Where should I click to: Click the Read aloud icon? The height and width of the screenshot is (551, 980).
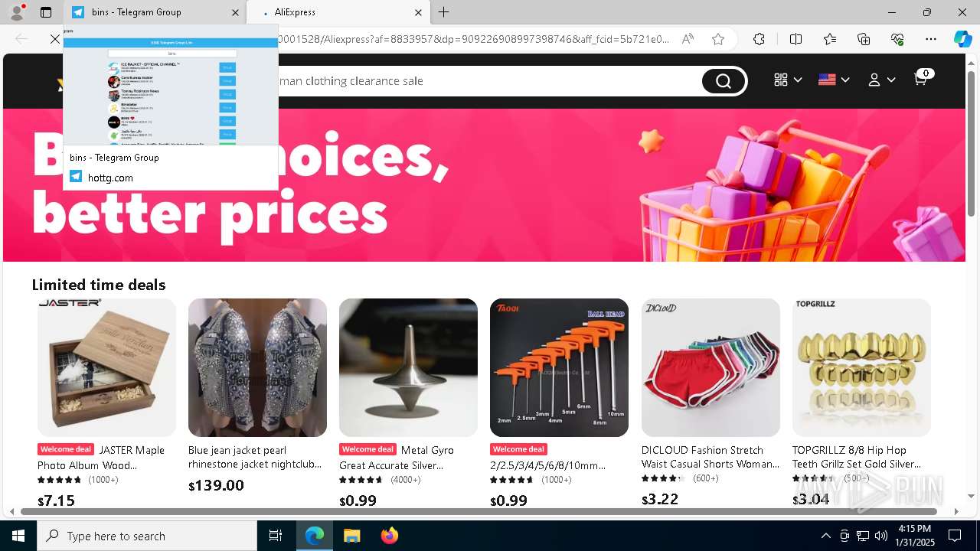pyautogui.click(x=688, y=39)
